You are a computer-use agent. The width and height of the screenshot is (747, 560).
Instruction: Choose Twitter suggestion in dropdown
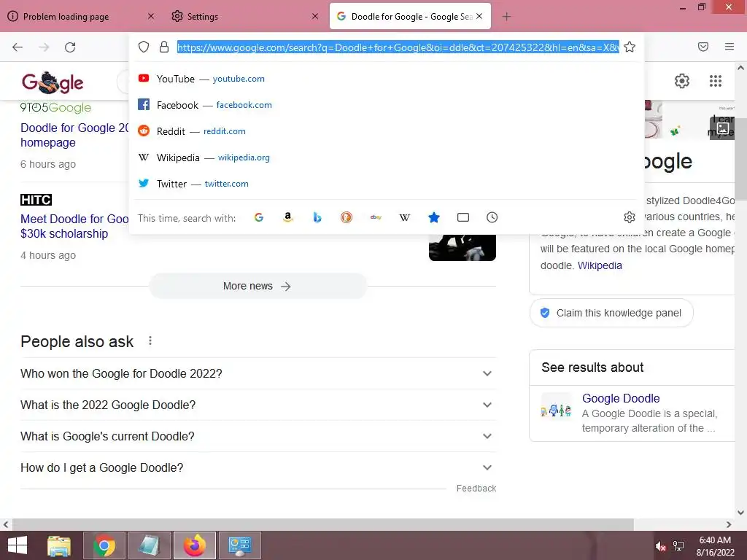pyautogui.click(x=387, y=183)
